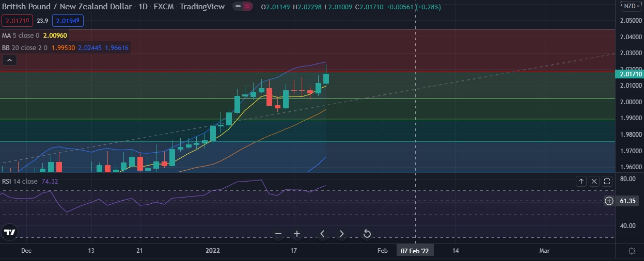
Task: Click the high value H2.02298 in the header
Action: 307,7
